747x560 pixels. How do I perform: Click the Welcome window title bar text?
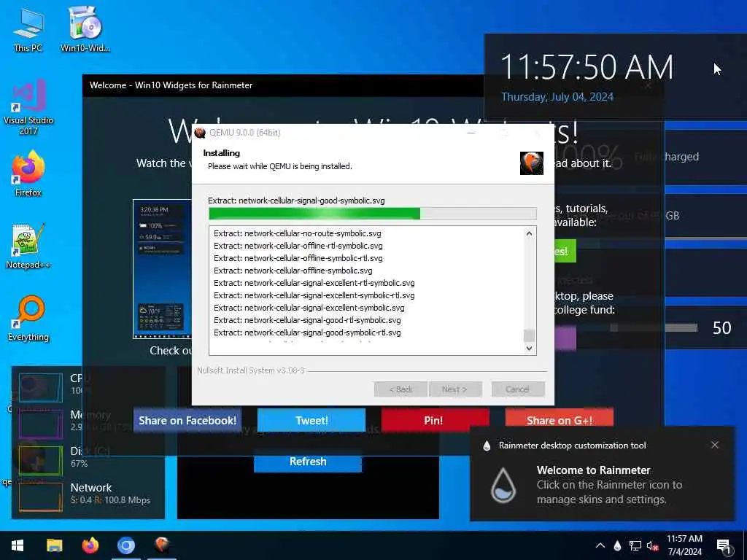click(x=171, y=85)
